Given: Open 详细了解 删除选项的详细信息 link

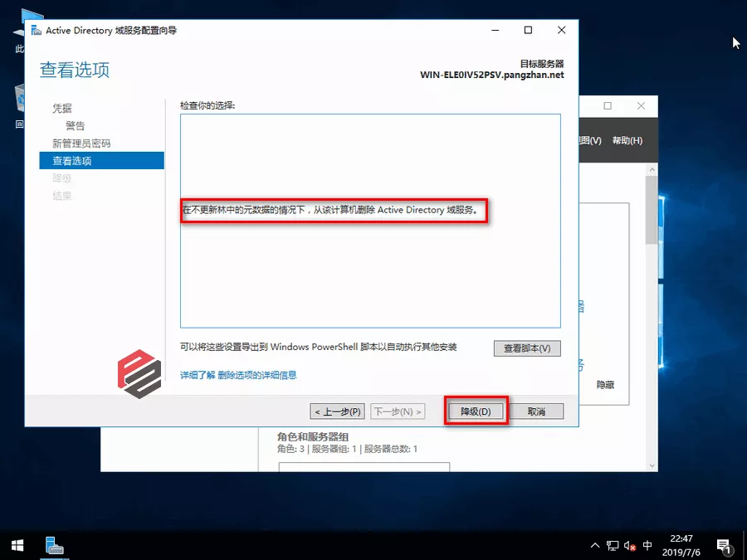Looking at the screenshot, I should click(x=238, y=375).
